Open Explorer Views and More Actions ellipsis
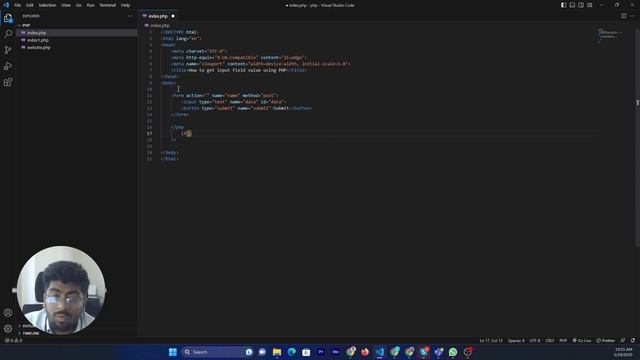 click(130, 16)
